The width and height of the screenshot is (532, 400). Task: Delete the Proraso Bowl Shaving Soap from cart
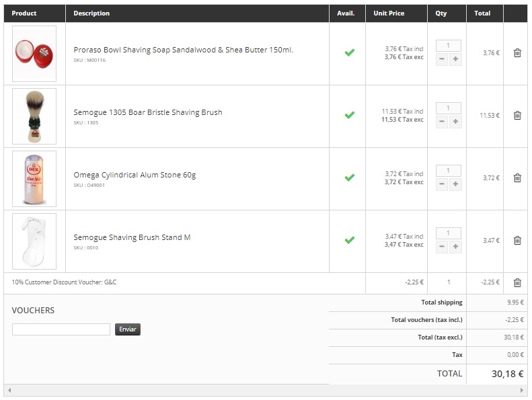click(x=517, y=53)
